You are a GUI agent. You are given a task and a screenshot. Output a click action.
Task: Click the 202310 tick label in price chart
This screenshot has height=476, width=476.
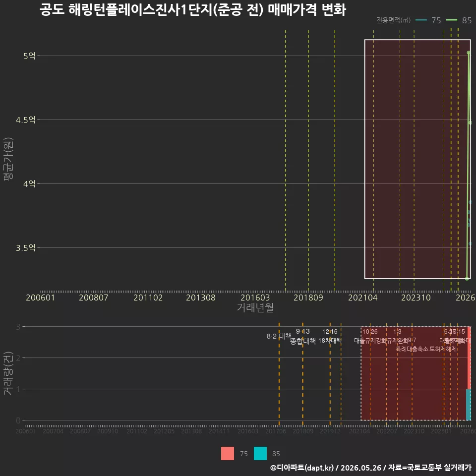click(416, 297)
